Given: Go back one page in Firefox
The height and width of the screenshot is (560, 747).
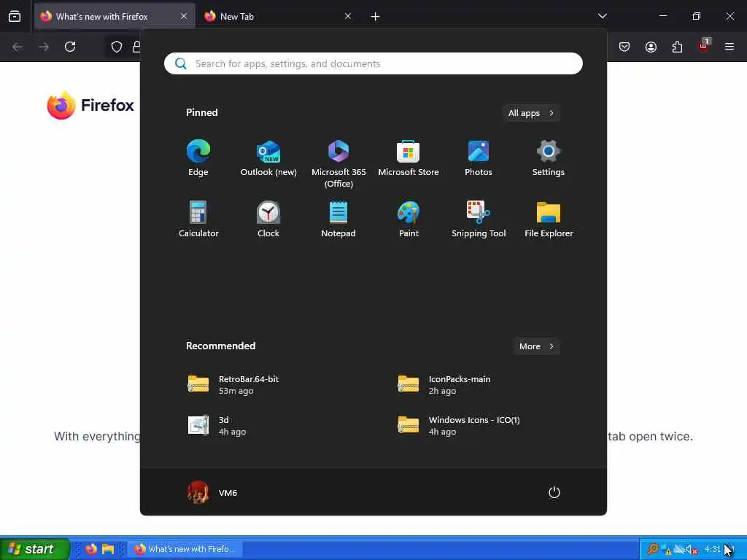Looking at the screenshot, I should [x=18, y=47].
